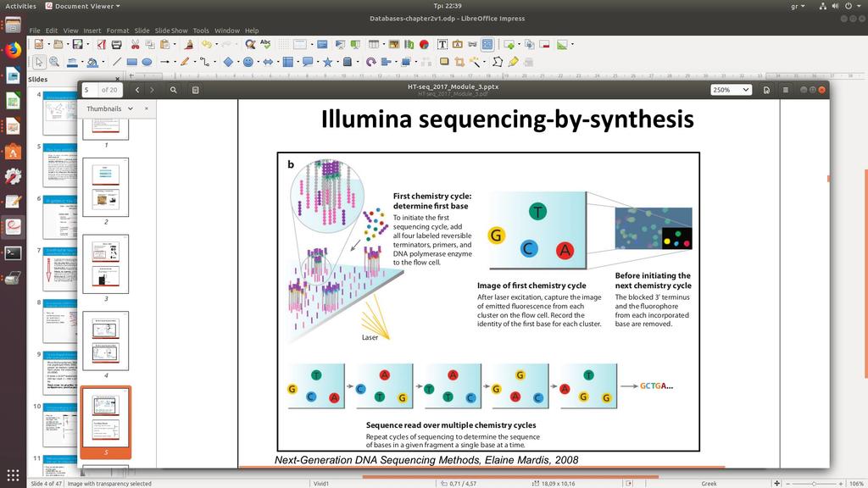868x488 pixels.
Task: Click the Help menu in Impress
Action: [x=252, y=30]
